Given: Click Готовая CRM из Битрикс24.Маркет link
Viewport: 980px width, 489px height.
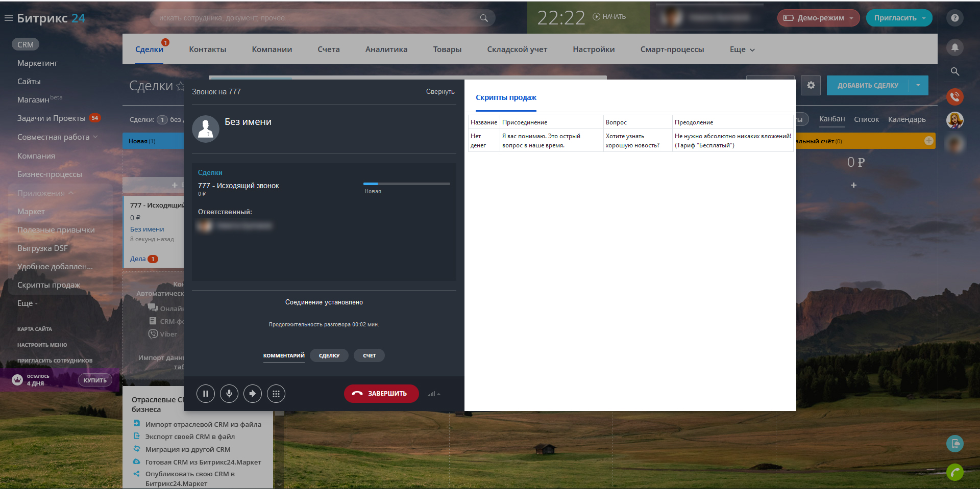Looking at the screenshot, I should click(203, 462).
